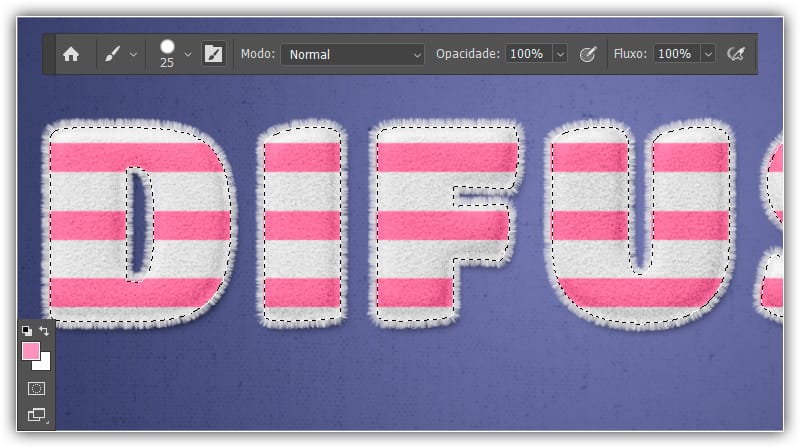800x448 pixels.
Task: Click the Fluxo label
Action: click(630, 54)
